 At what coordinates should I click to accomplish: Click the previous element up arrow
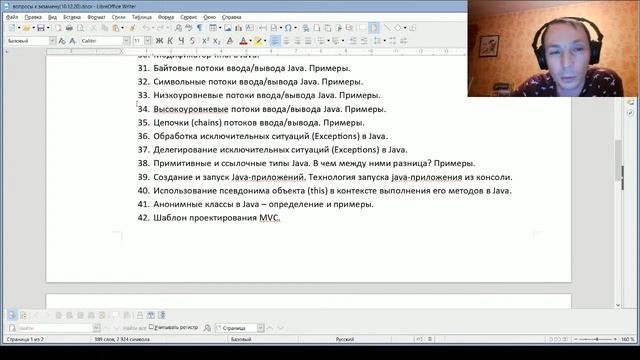270,328
